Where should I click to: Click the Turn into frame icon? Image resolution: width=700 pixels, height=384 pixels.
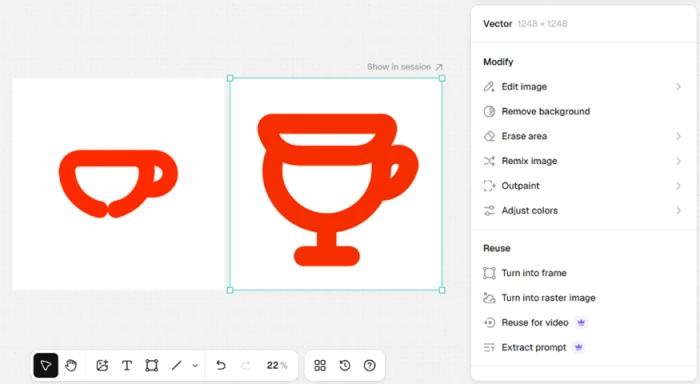point(489,273)
